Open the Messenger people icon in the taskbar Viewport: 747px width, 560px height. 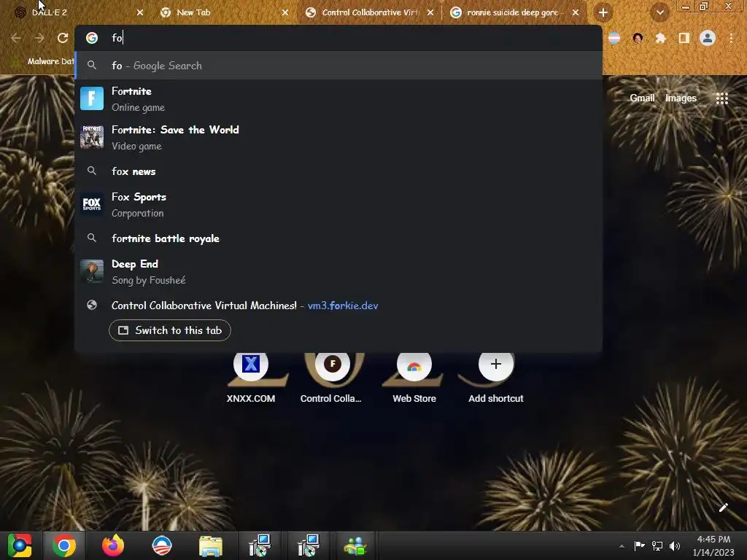pyautogui.click(x=355, y=545)
